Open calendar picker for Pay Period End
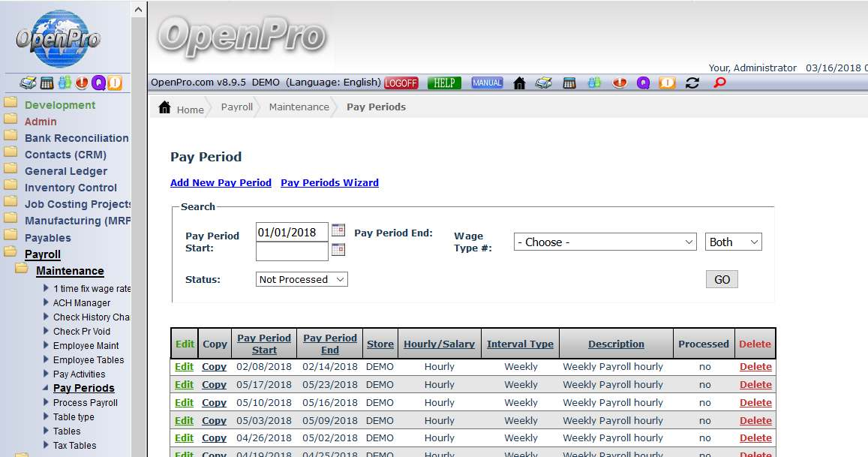The image size is (868, 457). [x=338, y=250]
